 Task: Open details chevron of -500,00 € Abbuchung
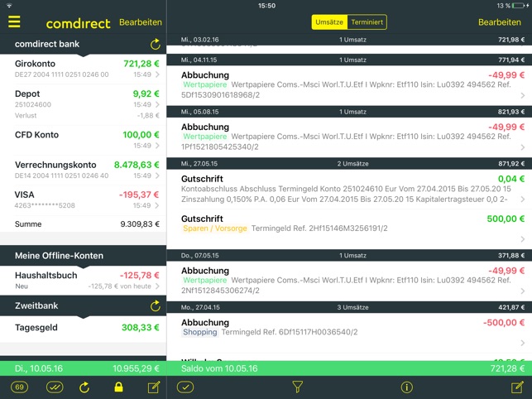523,343
